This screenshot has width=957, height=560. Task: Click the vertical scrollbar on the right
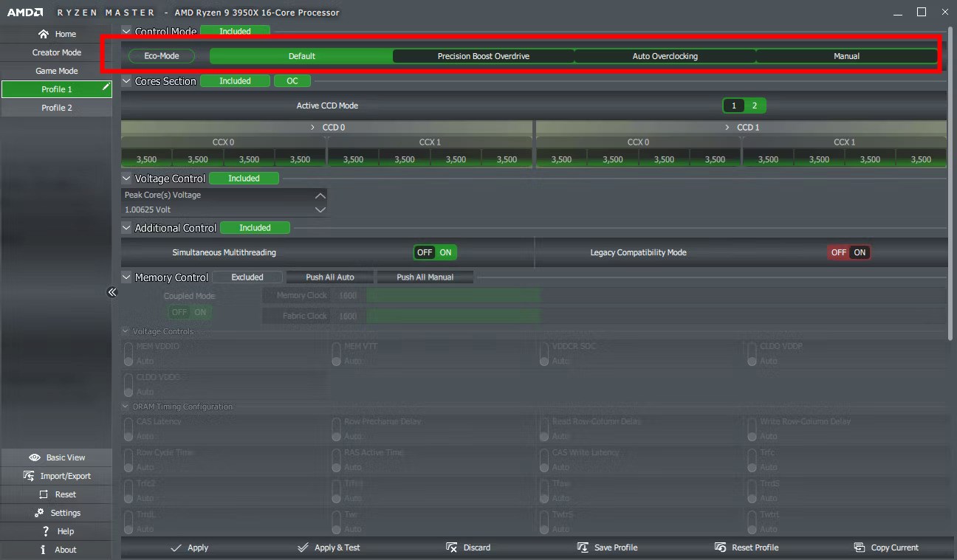[x=952, y=184]
